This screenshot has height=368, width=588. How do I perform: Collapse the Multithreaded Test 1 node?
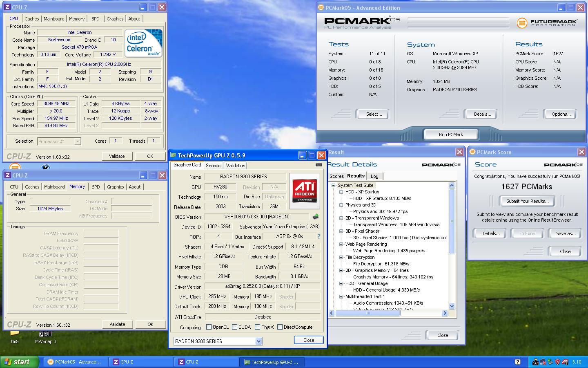click(x=341, y=296)
